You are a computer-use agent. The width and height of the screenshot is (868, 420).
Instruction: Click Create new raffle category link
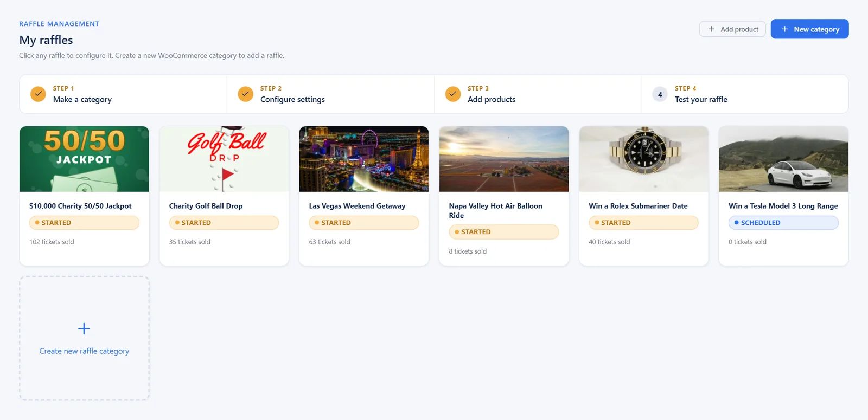pyautogui.click(x=84, y=351)
